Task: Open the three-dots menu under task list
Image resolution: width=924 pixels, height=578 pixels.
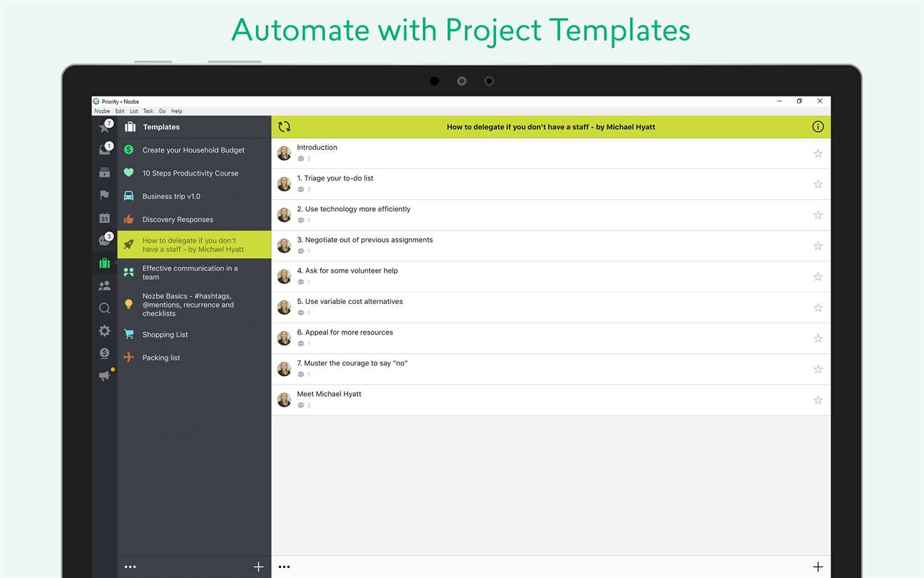Action: point(284,567)
